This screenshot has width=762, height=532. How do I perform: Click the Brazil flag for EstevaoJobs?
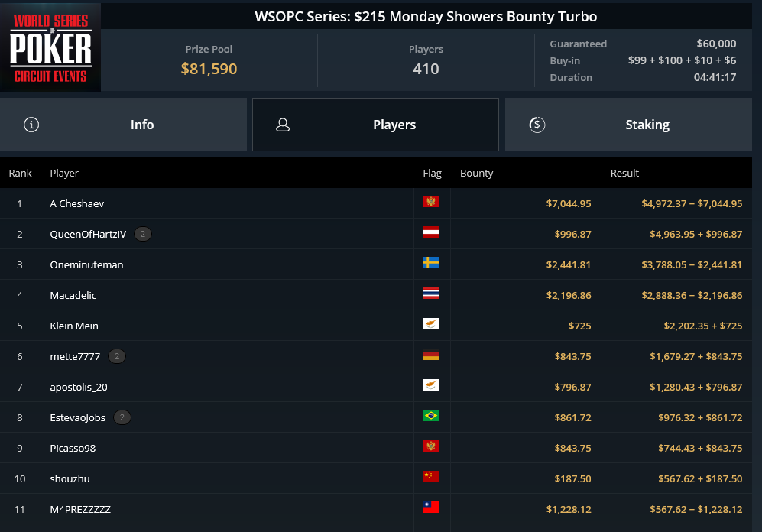431,416
